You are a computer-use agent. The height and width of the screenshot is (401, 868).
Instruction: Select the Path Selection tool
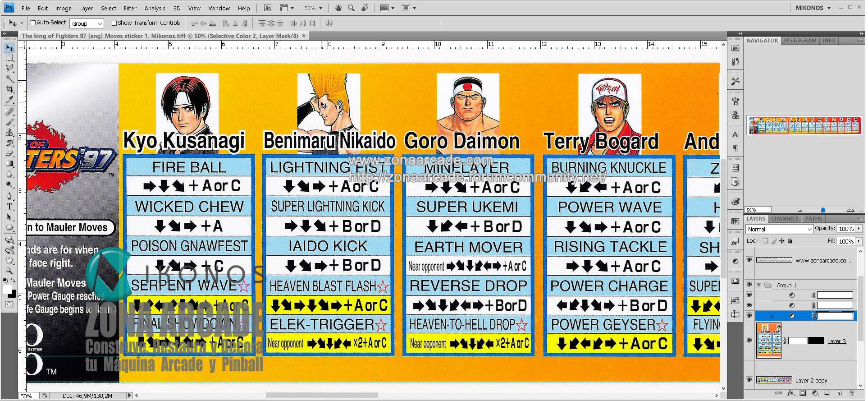[x=9, y=217]
